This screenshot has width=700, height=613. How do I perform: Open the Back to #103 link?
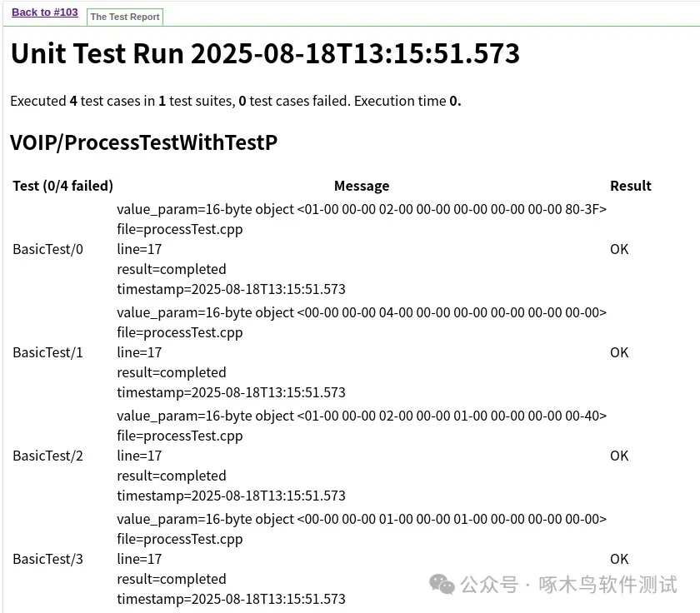point(45,12)
